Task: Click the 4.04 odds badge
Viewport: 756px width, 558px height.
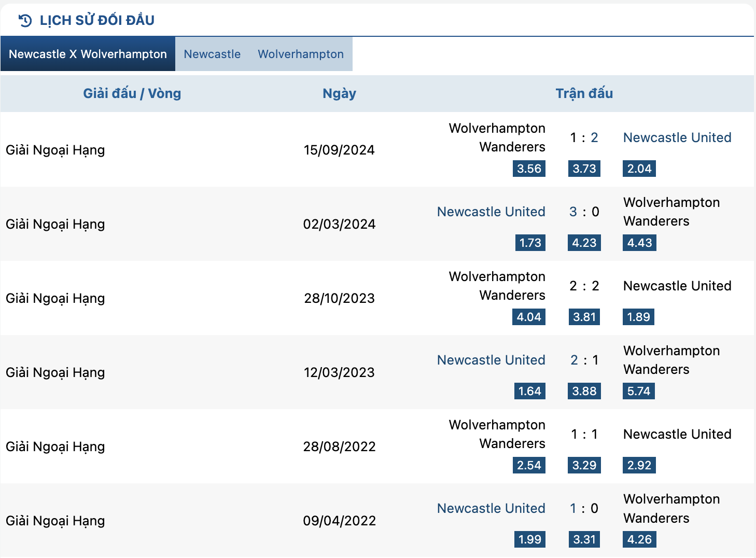Action: 529,317
